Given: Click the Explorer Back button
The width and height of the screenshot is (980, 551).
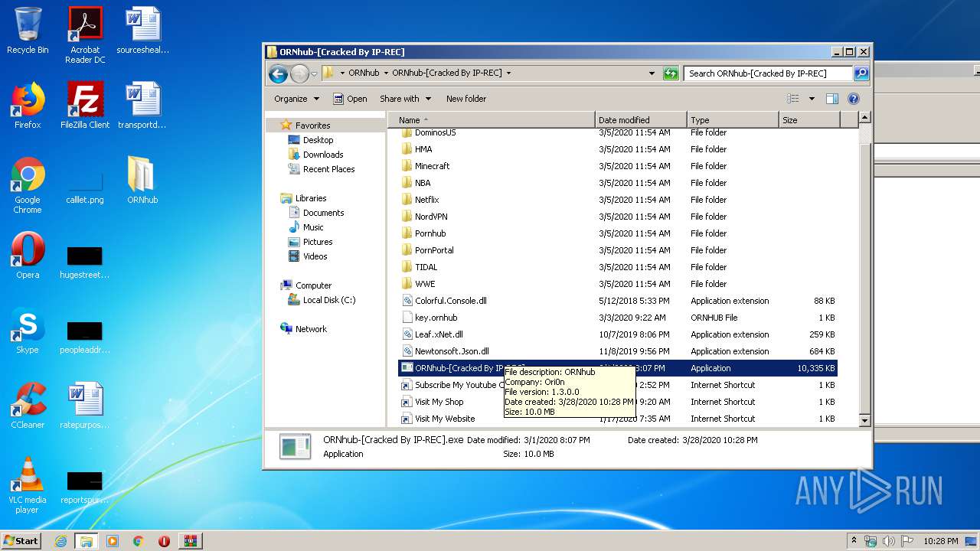Looking at the screenshot, I should click(x=278, y=73).
